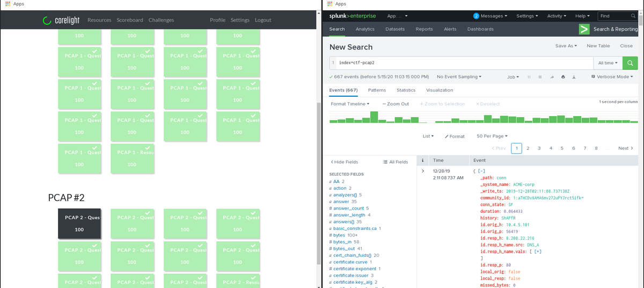Switch to the Analytics tab
Image resolution: width=644 pixels, height=288 pixels.
click(365, 29)
